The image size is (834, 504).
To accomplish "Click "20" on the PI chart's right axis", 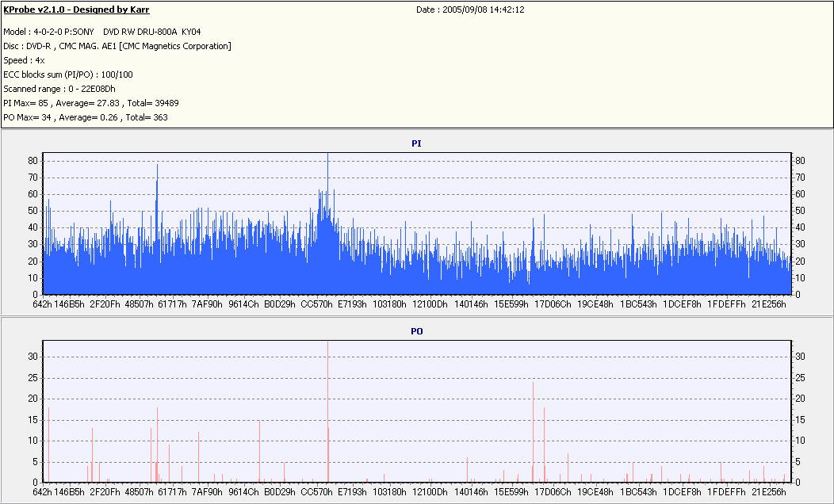I will click(800, 262).
